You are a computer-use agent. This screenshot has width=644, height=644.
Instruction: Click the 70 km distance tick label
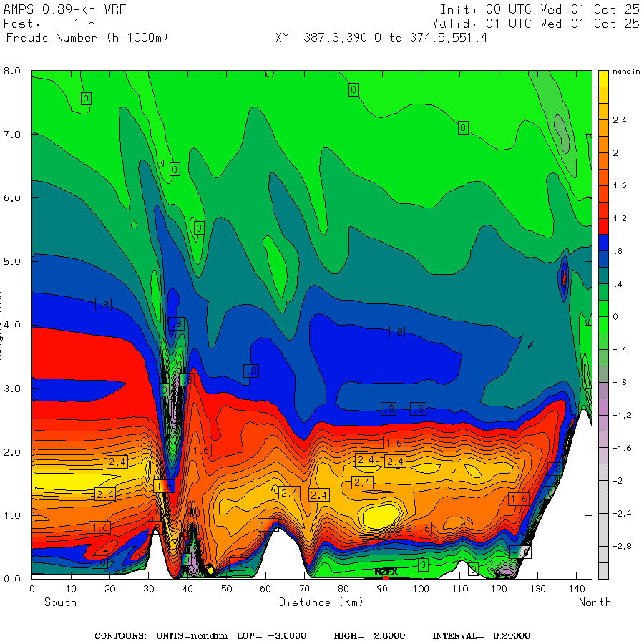point(304,589)
